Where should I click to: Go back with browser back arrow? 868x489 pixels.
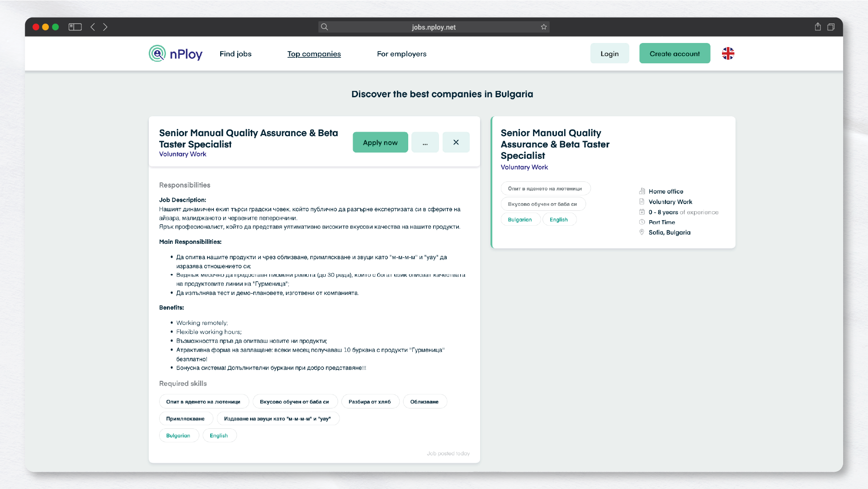93,27
